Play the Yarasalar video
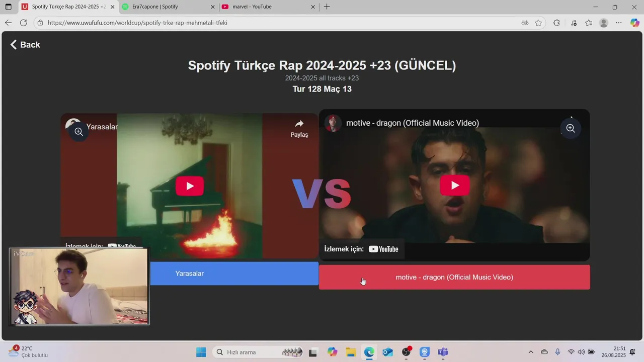Screen dimensions: 644x362 pos(190,186)
